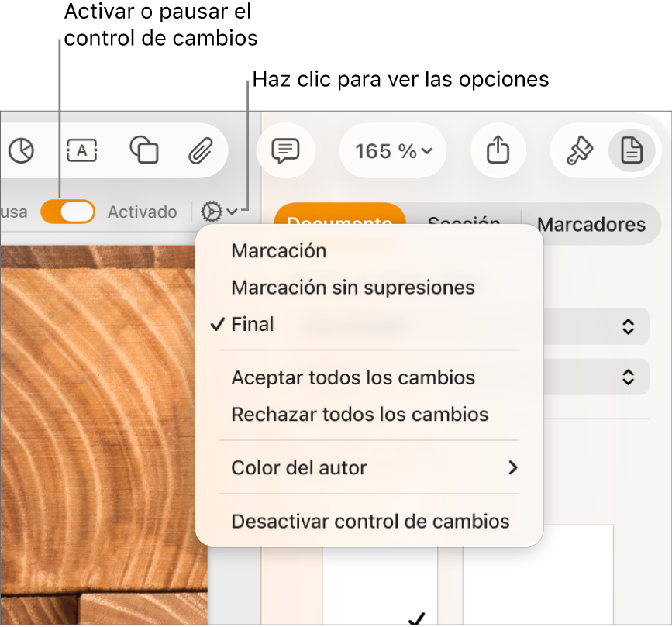Open the first sidebar pop-up menu
672x627 pixels.
click(x=596, y=326)
